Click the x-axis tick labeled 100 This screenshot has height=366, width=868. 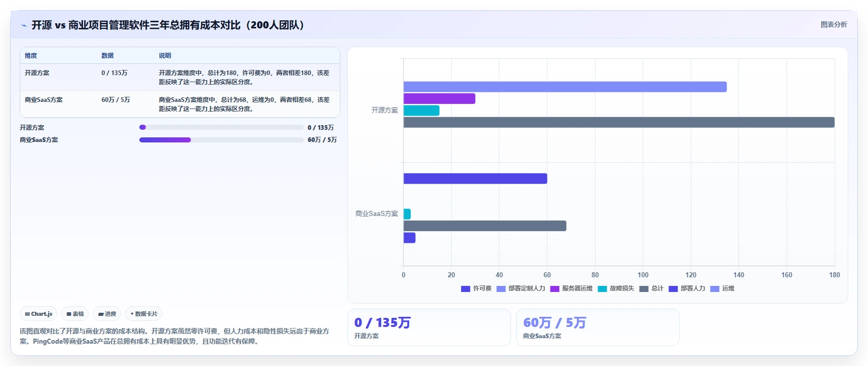643,275
